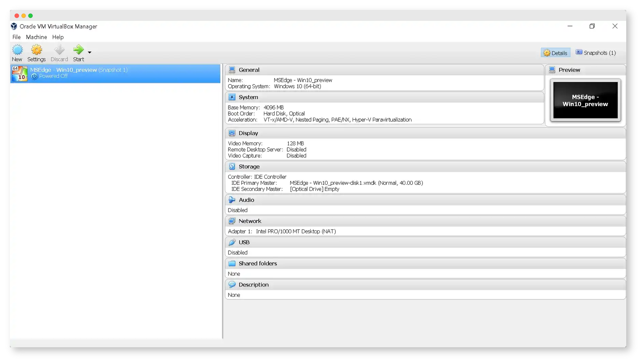Click the System section chip icon
Viewport: 643px width, 364px height.
click(x=232, y=97)
